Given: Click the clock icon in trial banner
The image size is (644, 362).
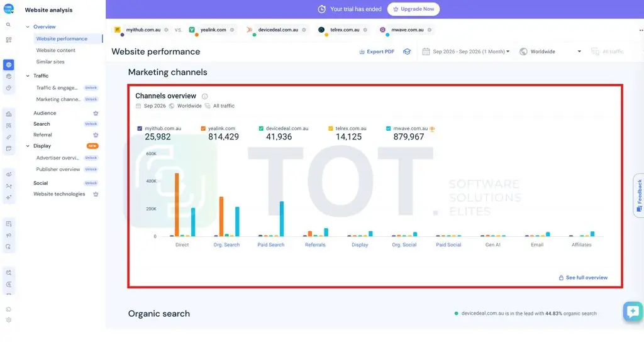Looking at the screenshot, I should (x=321, y=9).
